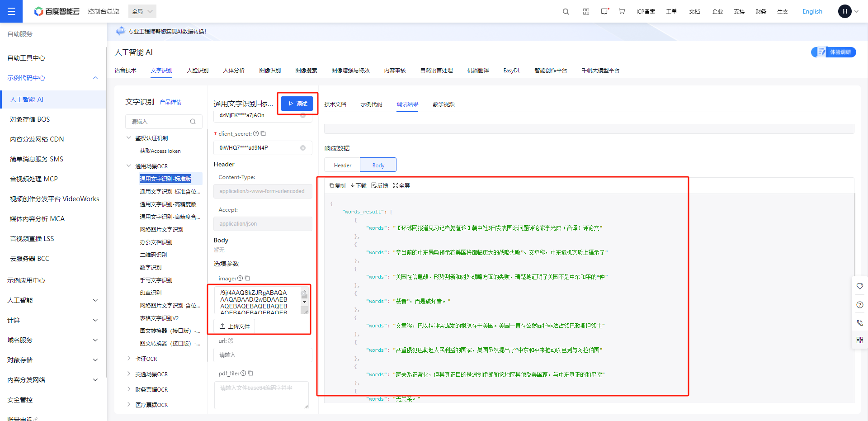Open the 全局 region dropdown

pos(142,11)
